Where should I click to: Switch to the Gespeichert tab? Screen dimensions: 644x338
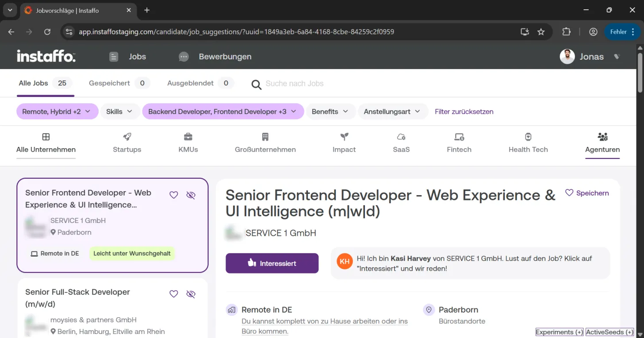pyautogui.click(x=119, y=83)
